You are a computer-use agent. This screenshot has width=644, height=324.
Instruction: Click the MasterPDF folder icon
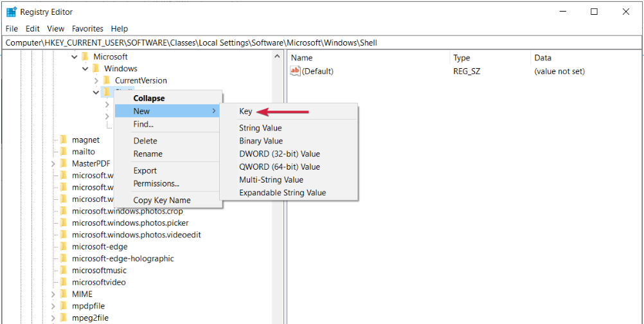63,163
